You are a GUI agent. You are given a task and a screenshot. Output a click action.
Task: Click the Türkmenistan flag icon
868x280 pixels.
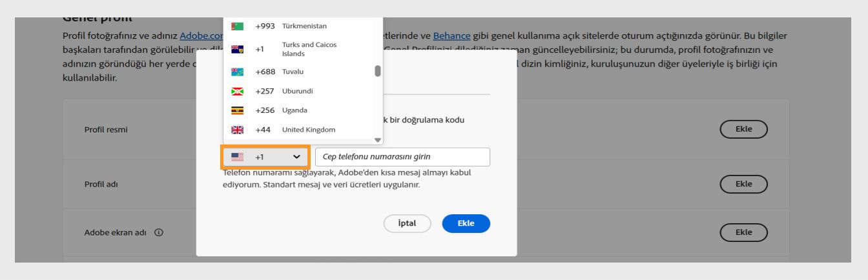tap(237, 26)
